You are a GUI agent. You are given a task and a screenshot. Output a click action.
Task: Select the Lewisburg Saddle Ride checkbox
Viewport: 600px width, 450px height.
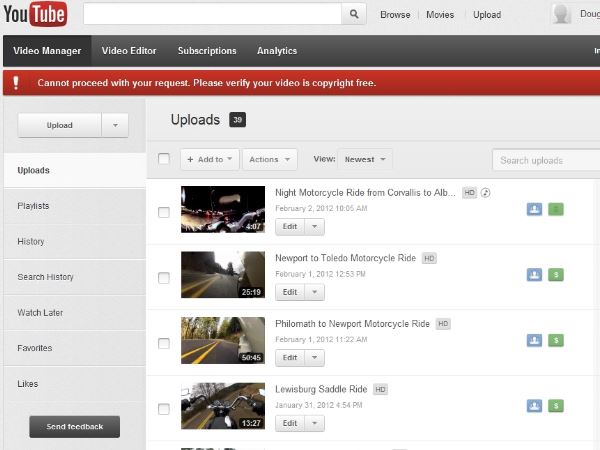tap(164, 409)
